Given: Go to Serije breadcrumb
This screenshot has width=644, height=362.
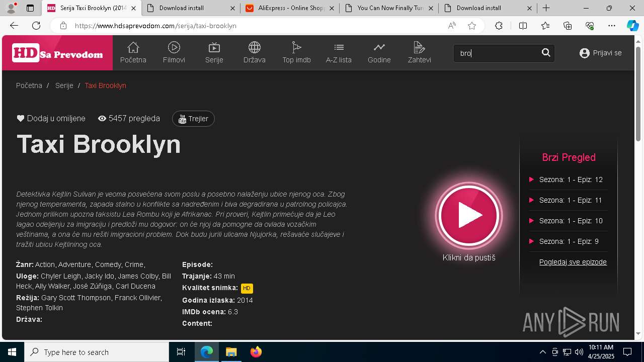Looking at the screenshot, I should (64, 85).
